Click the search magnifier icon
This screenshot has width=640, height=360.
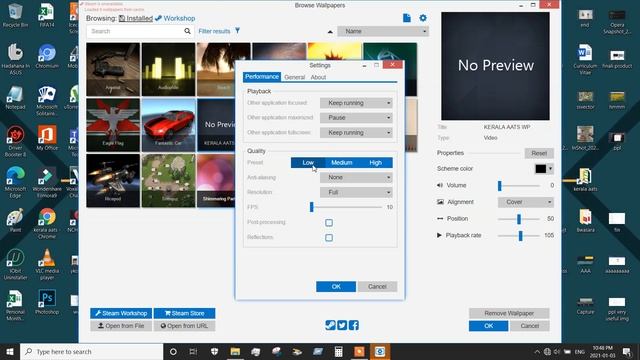pyautogui.click(x=187, y=31)
